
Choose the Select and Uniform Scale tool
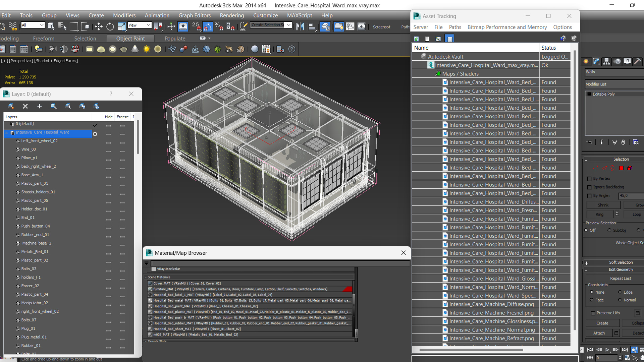click(121, 26)
